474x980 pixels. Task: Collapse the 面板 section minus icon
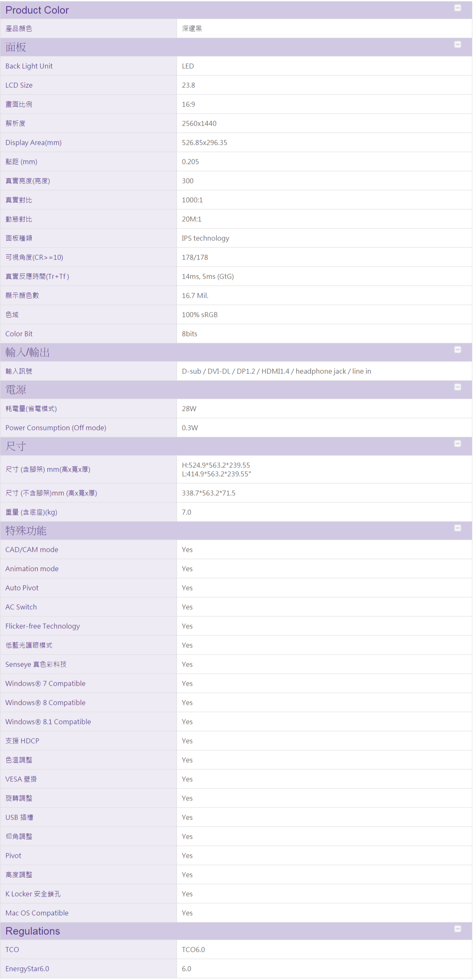tap(457, 44)
